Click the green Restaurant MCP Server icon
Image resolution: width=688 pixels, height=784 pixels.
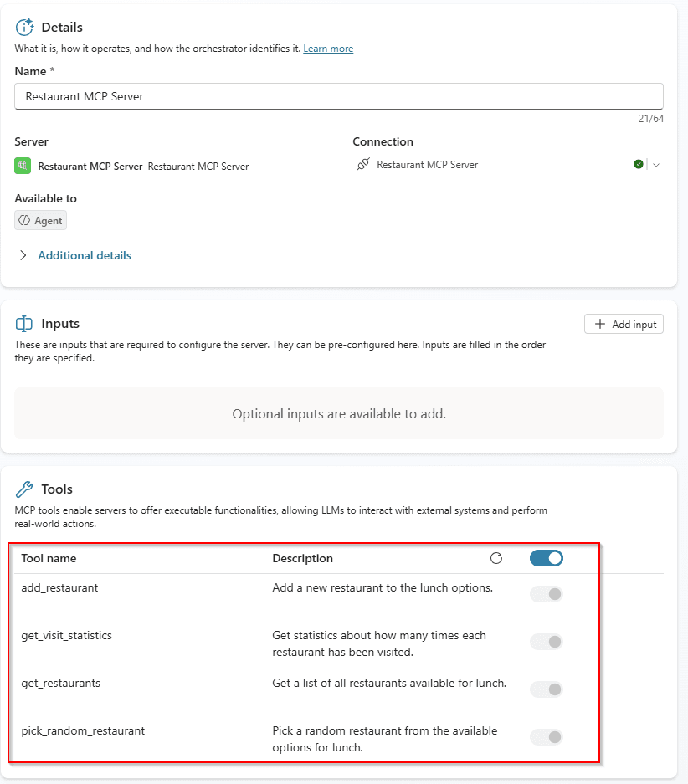[x=23, y=166]
